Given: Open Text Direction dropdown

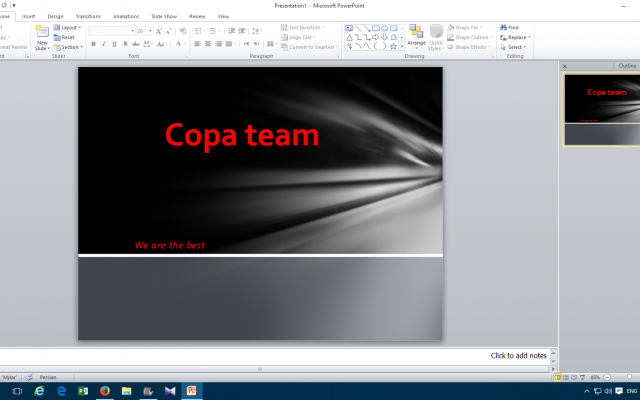Looking at the screenshot, I should [302, 27].
